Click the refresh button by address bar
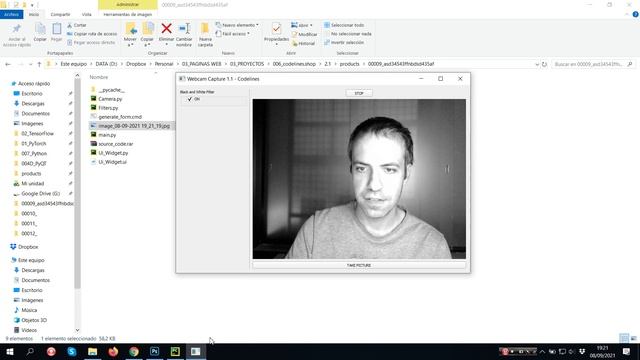This screenshot has height=360, width=640. (x=544, y=64)
